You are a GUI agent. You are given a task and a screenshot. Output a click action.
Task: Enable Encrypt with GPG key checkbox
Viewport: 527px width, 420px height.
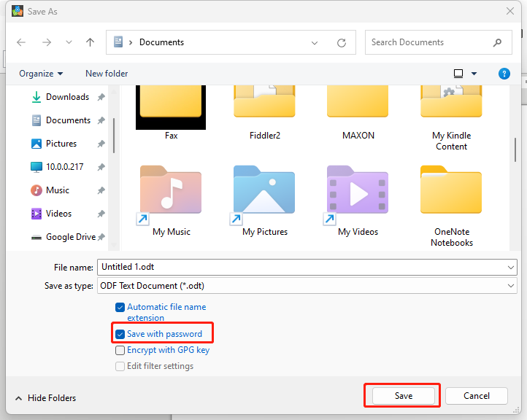click(120, 350)
